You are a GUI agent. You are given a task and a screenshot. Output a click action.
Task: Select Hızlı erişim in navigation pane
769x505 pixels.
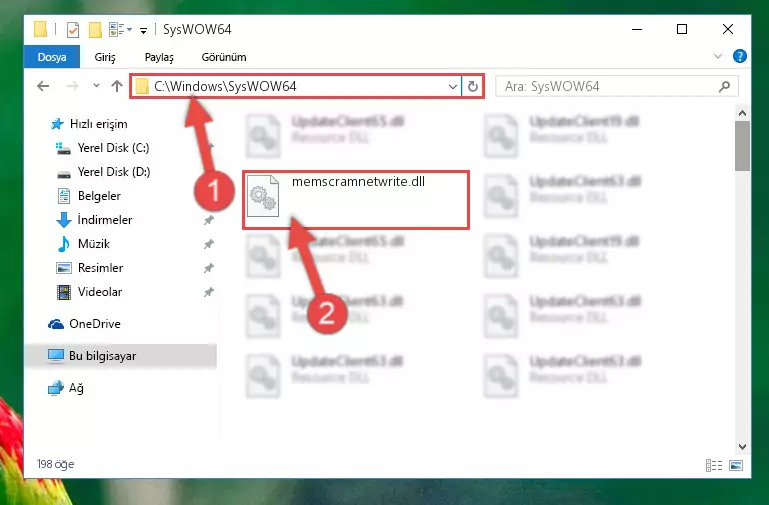[89, 124]
